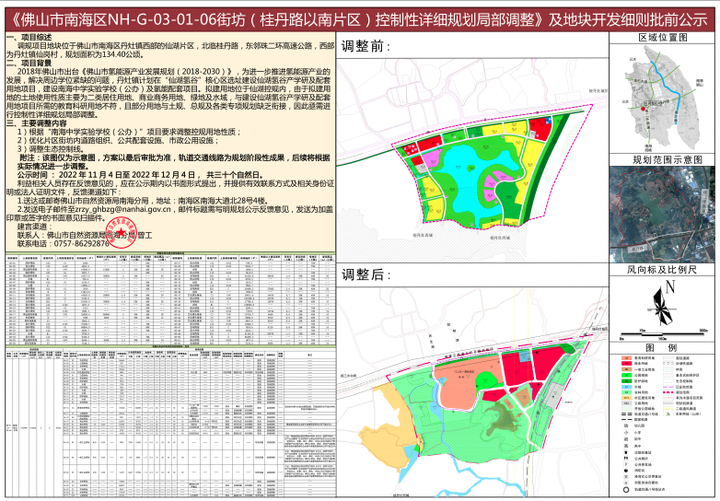The image size is (720, 501).
Task: Click the hollow circle rail station icon
Action: pos(626,490)
